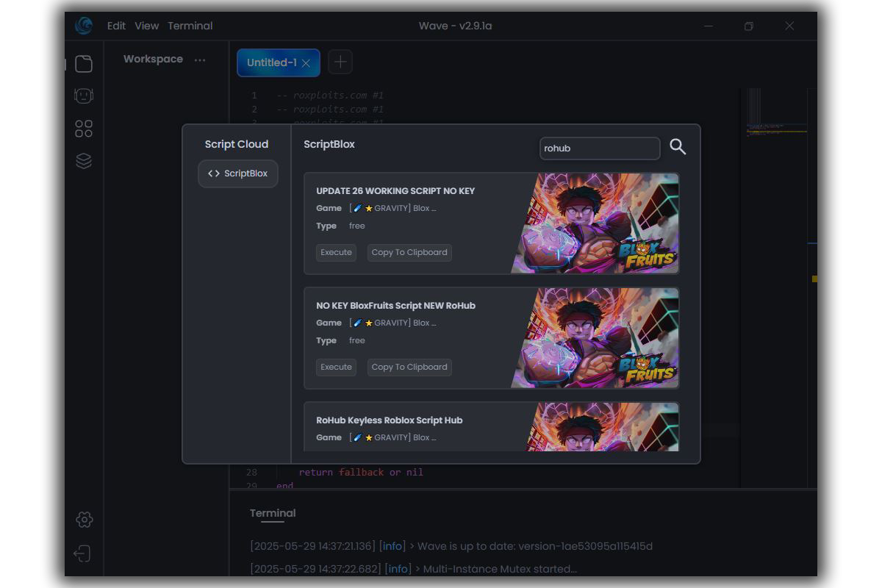Click the magnifying glass search icon
882x588 pixels.
[x=678, y=148]
